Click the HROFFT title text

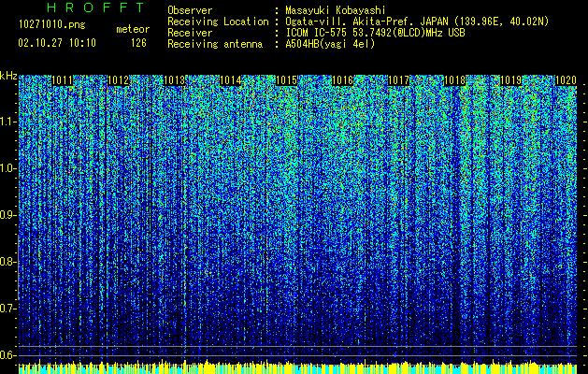95,7
